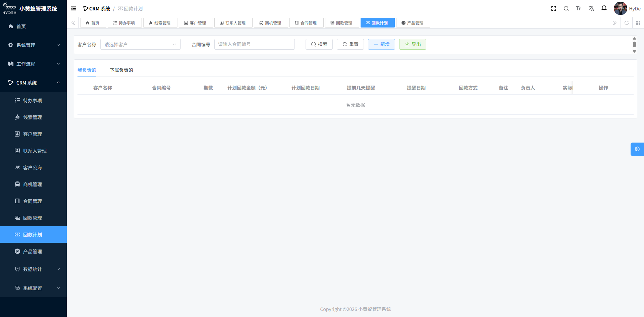Click the 回款计划 breadcrumb item
Image resolution: width=644 pixels, height=317 pixels.
[130, 9]
